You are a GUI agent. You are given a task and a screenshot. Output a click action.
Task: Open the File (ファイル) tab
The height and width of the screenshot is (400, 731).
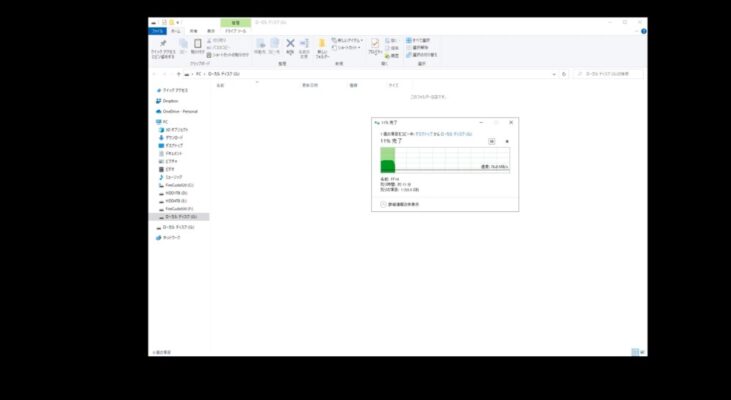click(x=157, y=31)
